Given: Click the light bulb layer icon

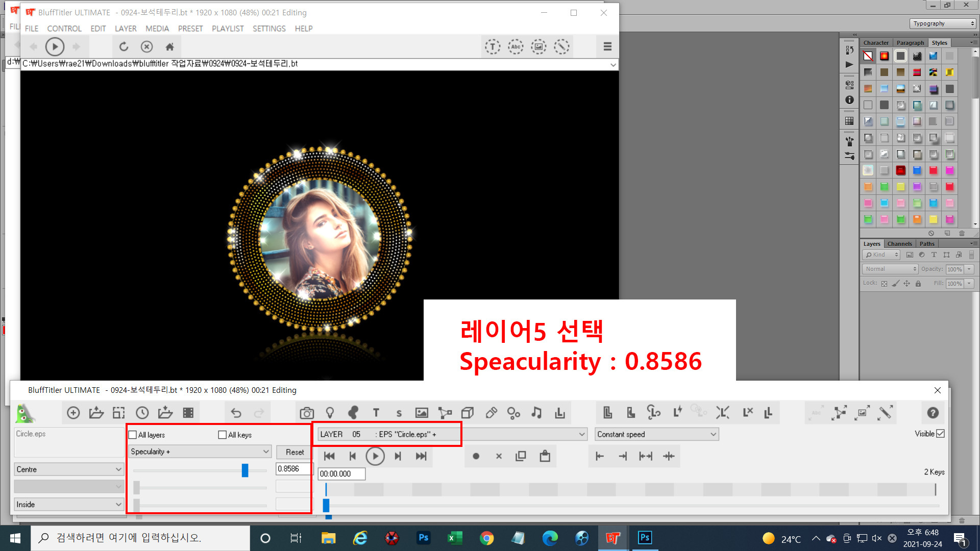Looking at the screenshot, I should tap(330, 413).
